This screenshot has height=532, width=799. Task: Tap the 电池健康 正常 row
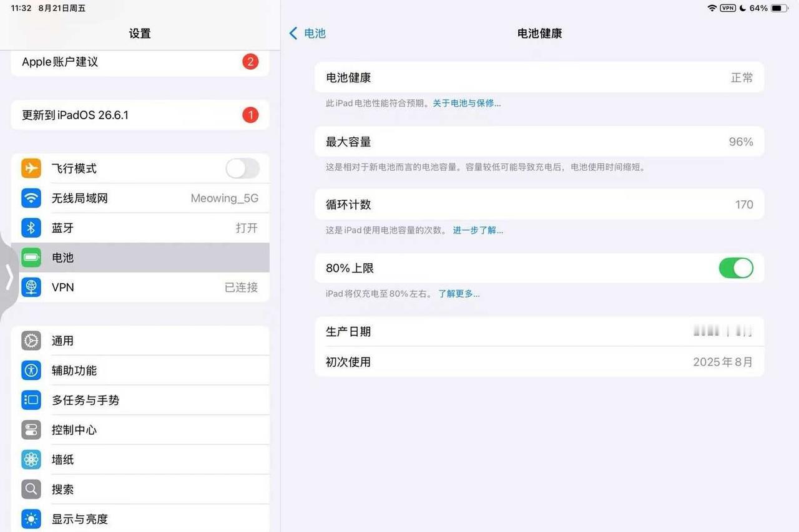[539, 77]
